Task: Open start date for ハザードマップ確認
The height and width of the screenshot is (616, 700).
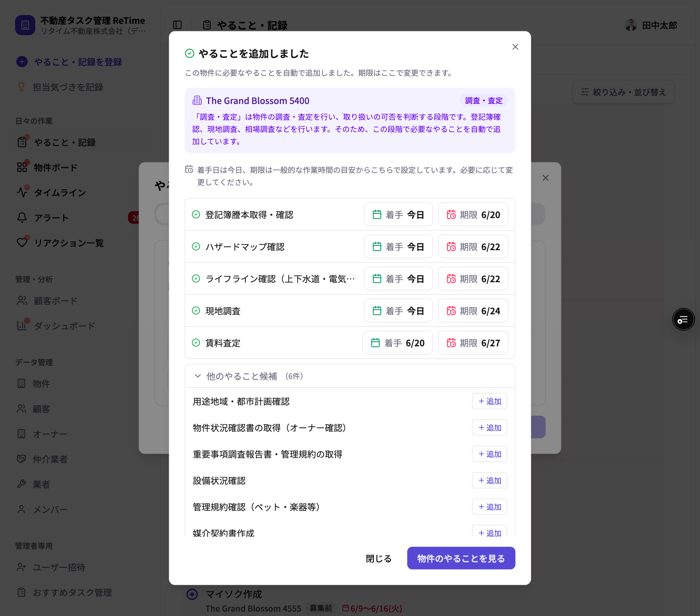Action: pyautogui.click(x=398, y=246)
